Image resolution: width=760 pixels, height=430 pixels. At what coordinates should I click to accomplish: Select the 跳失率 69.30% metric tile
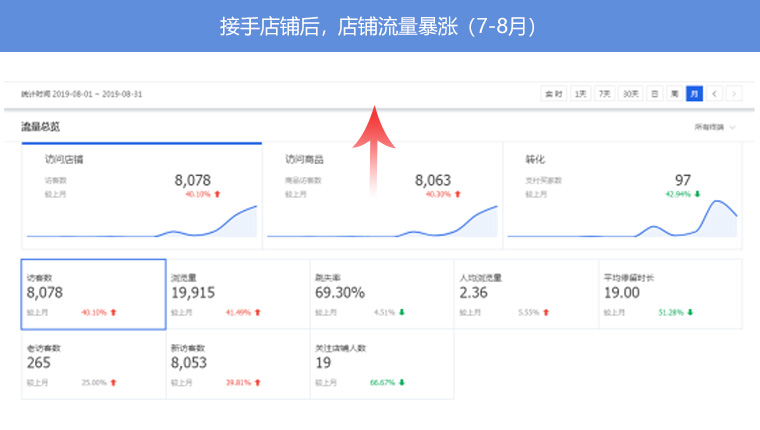(x=382, y=294)
